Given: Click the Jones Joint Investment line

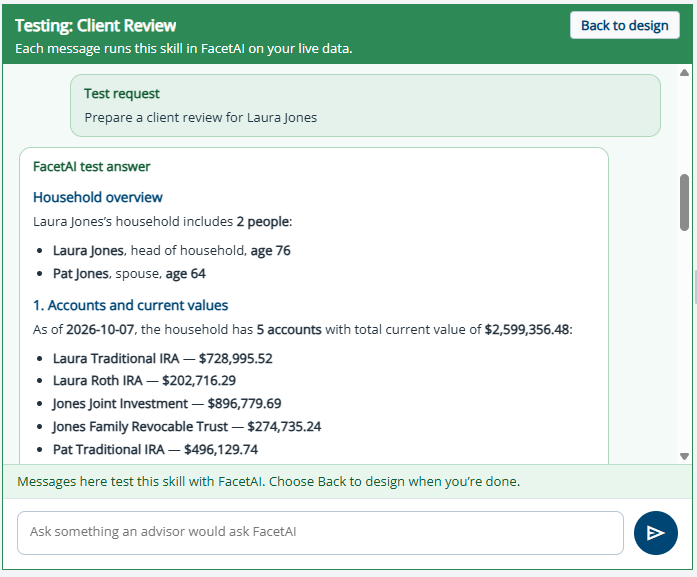Looking at the screenshot, I should point(167,403).
